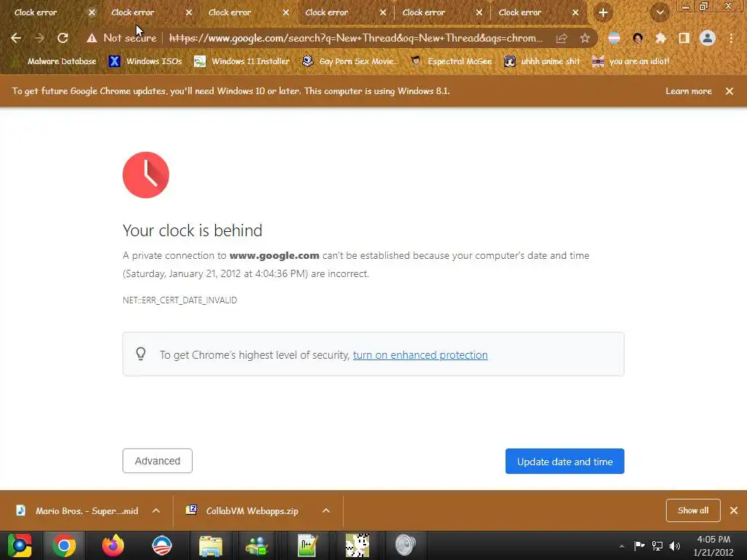Screen dimensions: 747x560
Task: Share this page via address bar icon
Action: click(x=562, y=38)
